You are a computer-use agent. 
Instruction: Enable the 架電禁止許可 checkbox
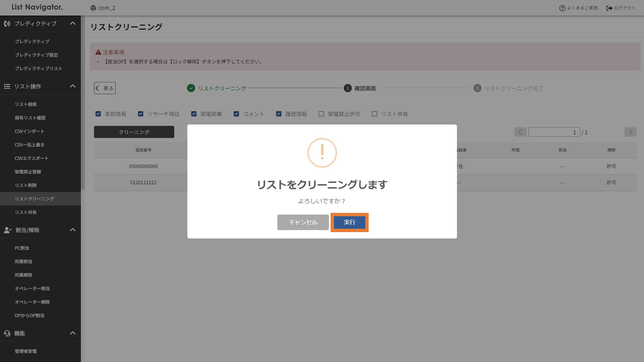click(x=321, y=114)
